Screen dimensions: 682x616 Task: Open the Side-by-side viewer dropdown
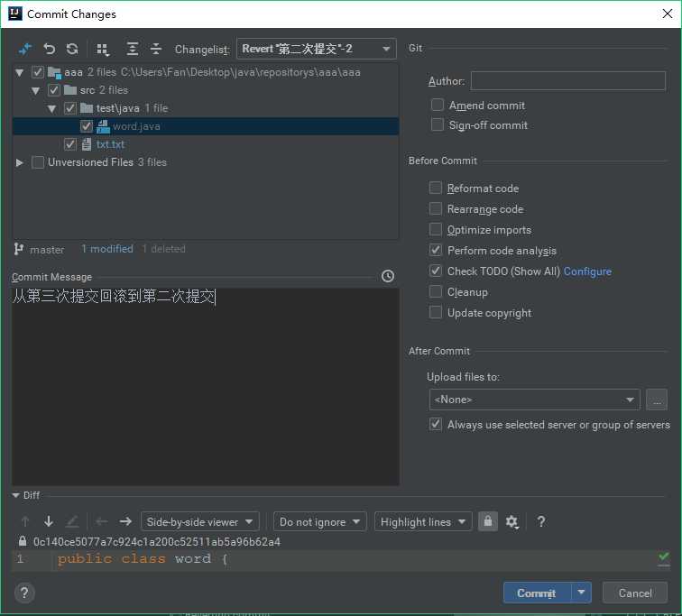click(200, 521)
